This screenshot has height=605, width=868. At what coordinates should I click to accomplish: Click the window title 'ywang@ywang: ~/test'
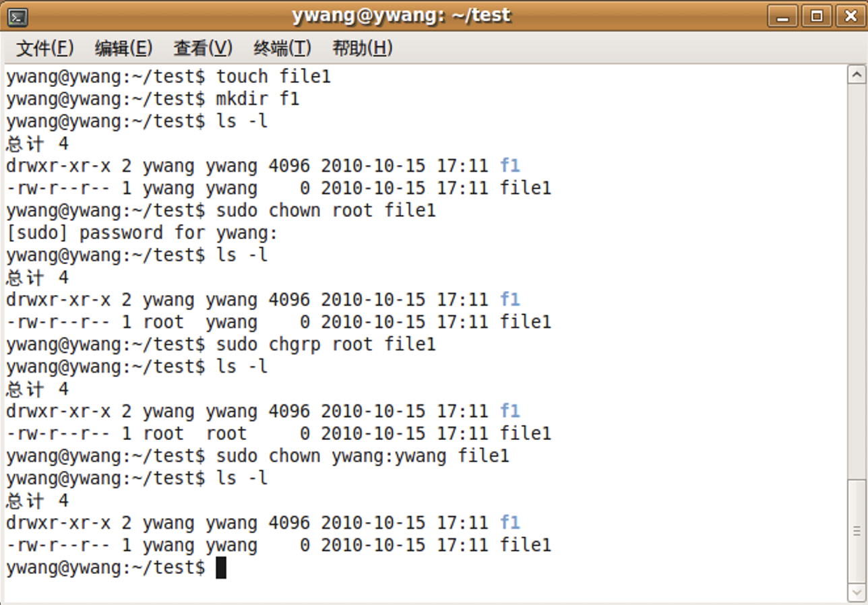click(402, 15)
